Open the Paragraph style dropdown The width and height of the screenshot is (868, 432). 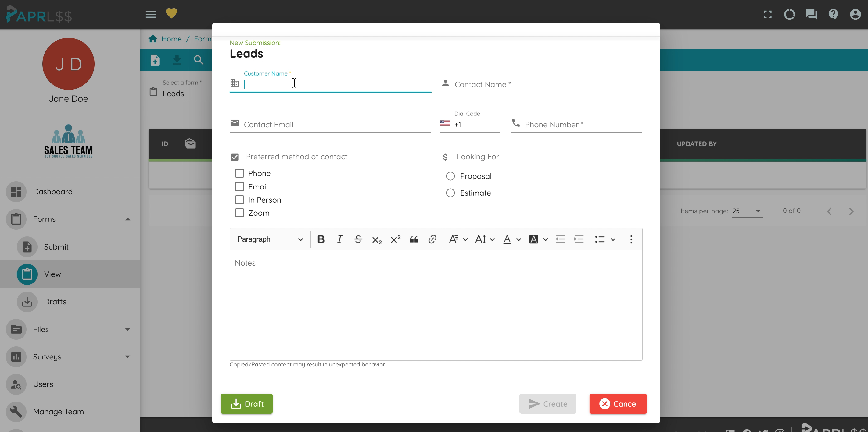pos(270,239)
